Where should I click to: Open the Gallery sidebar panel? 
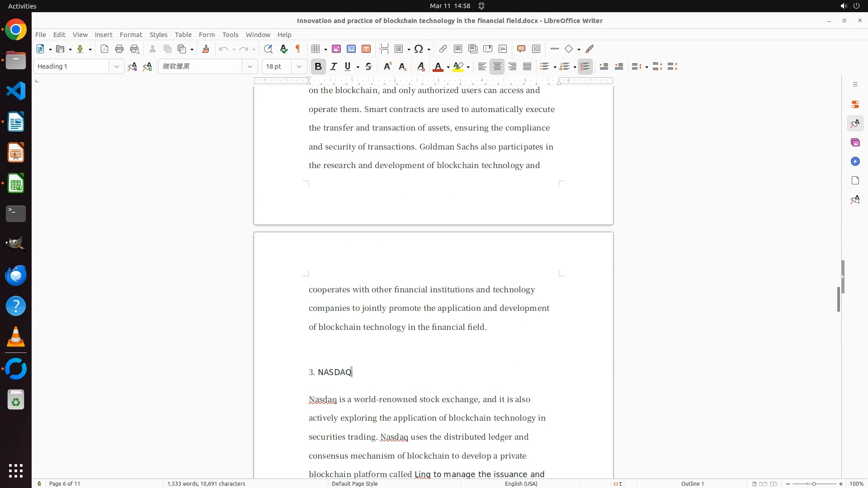[x=855, y=143]
